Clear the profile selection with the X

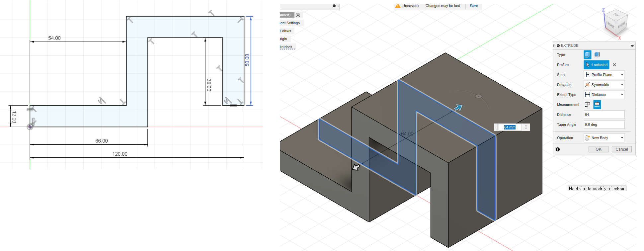[x=614, y=65]
